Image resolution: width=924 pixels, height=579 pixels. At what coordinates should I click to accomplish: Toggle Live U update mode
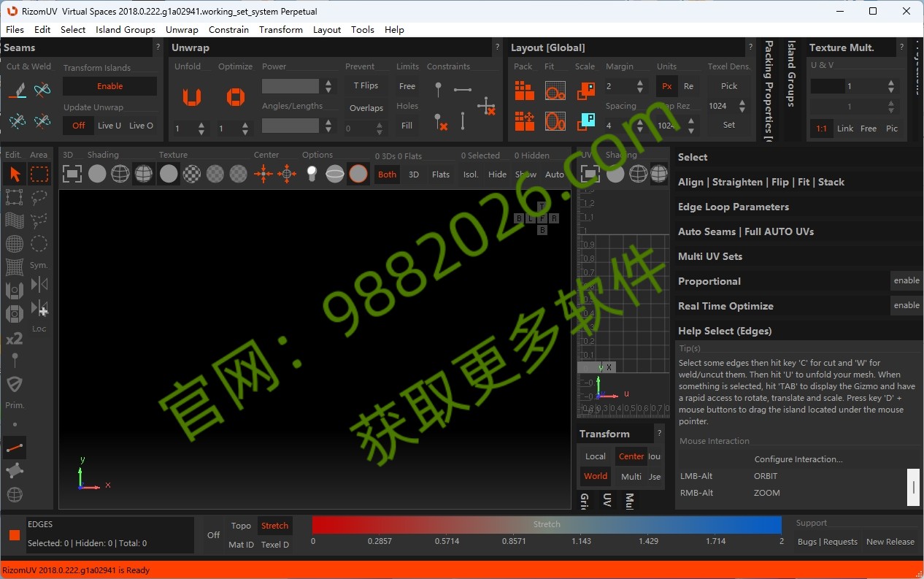[x=109, y=126]
